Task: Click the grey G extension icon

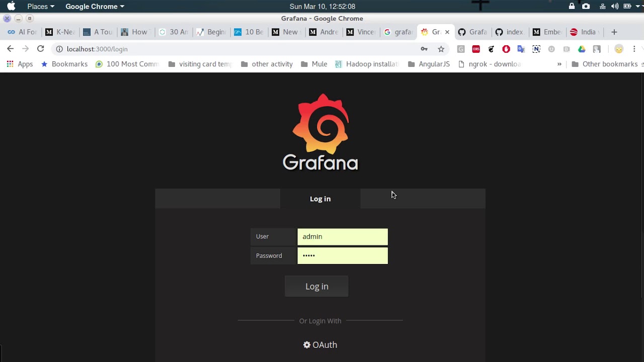Action: (461, 49)
